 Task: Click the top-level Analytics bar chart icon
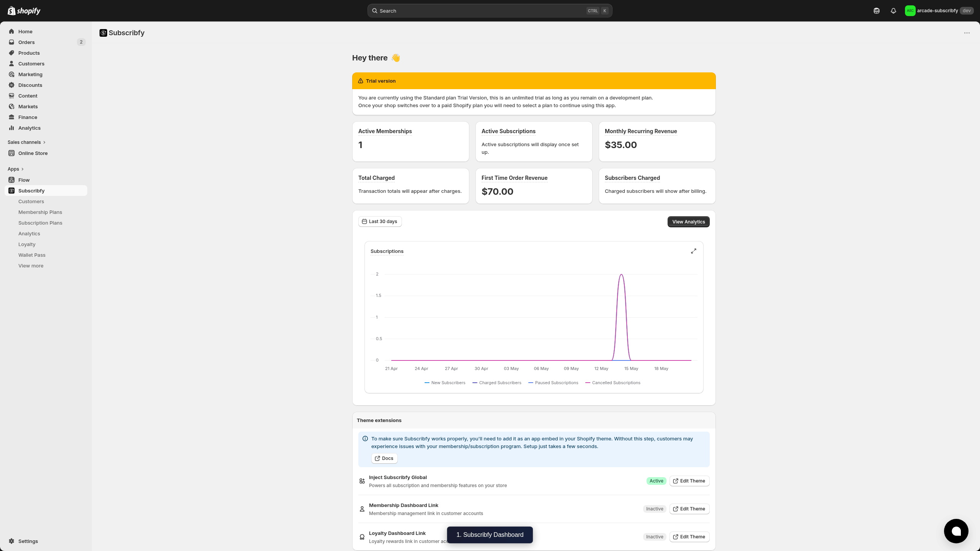click(x=11, y=128)
